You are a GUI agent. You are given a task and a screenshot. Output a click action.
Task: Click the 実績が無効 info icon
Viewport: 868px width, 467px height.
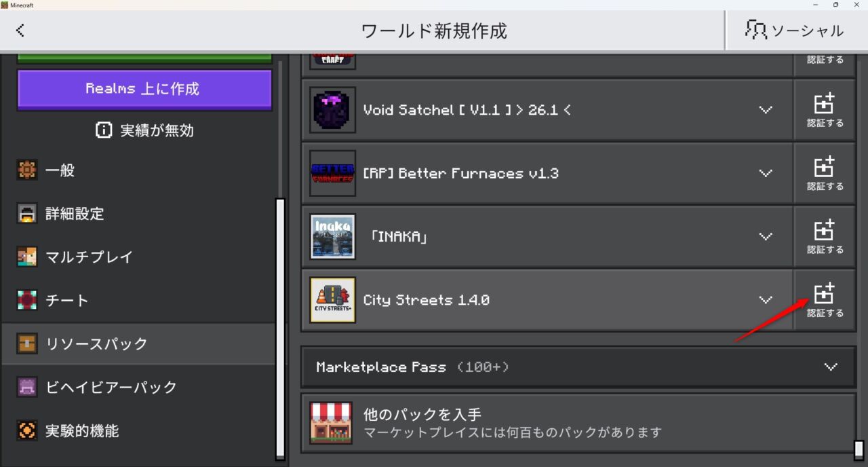[x=103, y=130]
